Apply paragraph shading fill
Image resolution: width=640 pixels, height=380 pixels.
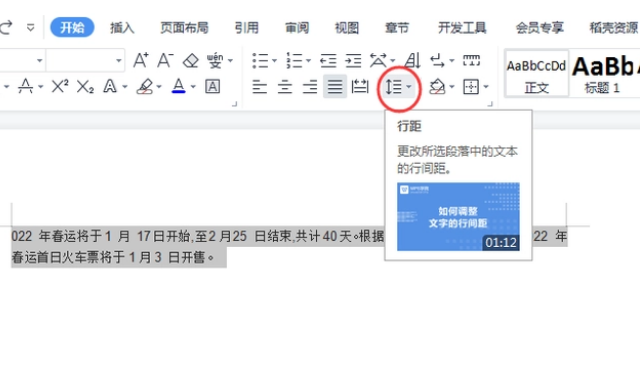[x=437, y=87]
